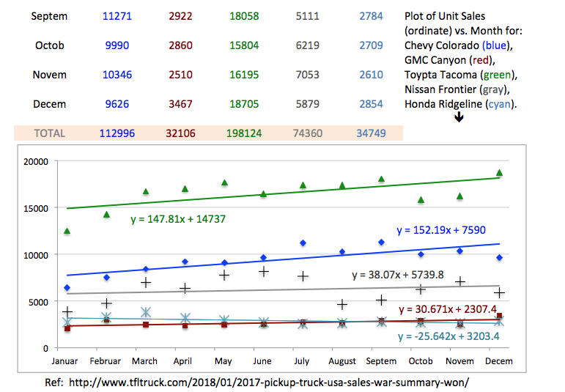
Task: Click the red value 2860
Action: tap(180, 45)
